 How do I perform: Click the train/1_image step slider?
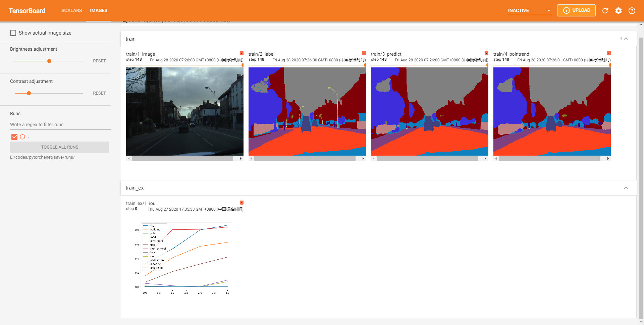[185, 65]
